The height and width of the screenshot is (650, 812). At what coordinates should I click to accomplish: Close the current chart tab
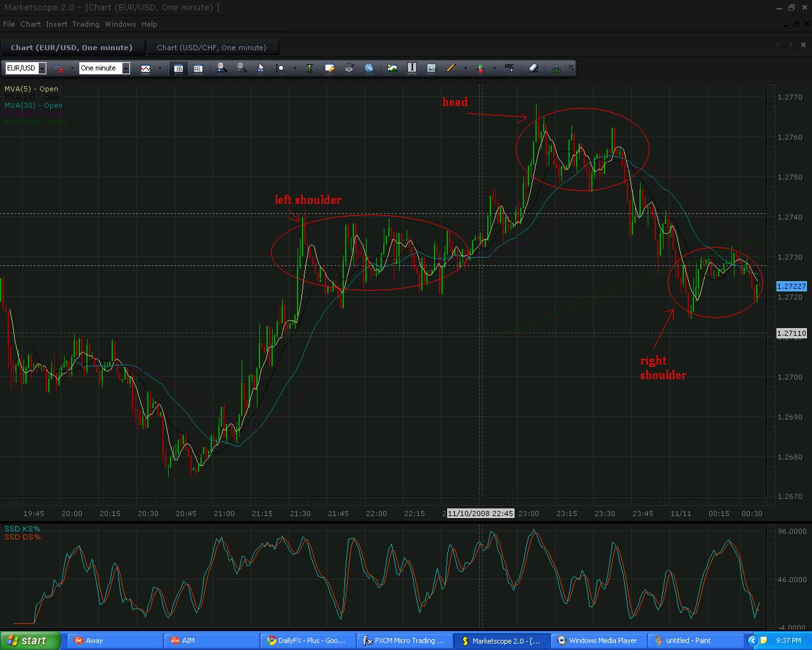[x=804, y=45]
